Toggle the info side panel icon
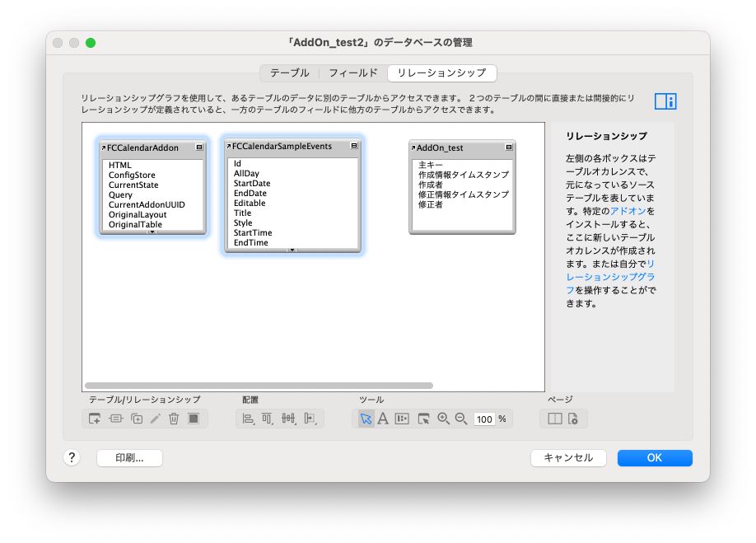The width and height of the screenshot is (756, 543). pos(665,101)
